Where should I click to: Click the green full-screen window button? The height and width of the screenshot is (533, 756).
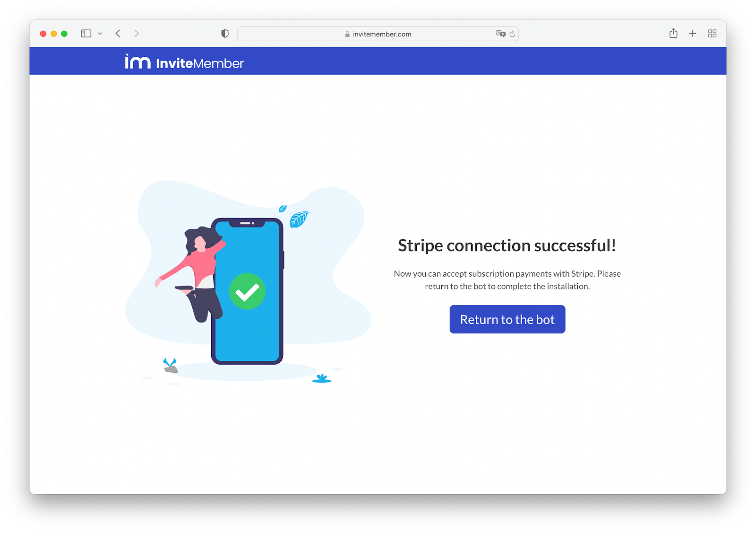64,34
